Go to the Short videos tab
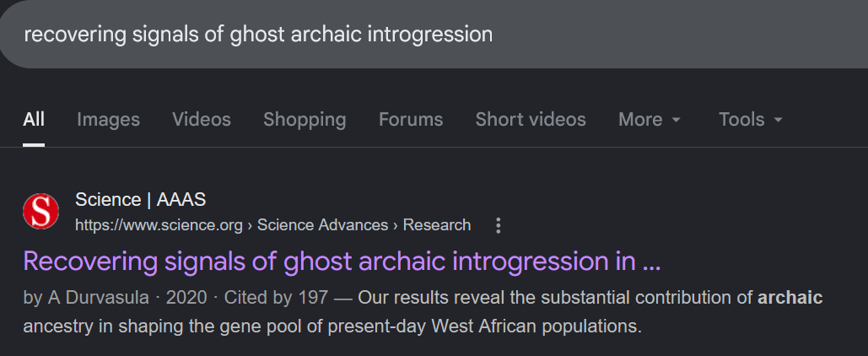 tap(531, 119)
